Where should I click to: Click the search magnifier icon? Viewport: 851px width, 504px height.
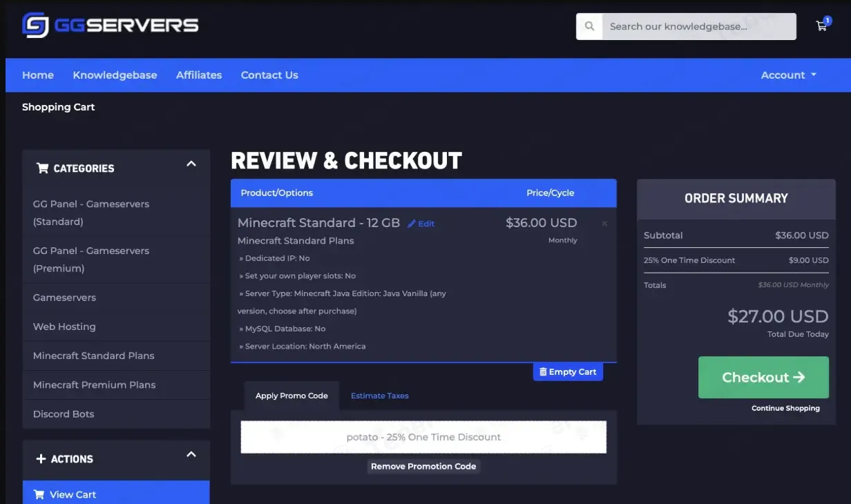pyautogui.click(x=589, y=26)
